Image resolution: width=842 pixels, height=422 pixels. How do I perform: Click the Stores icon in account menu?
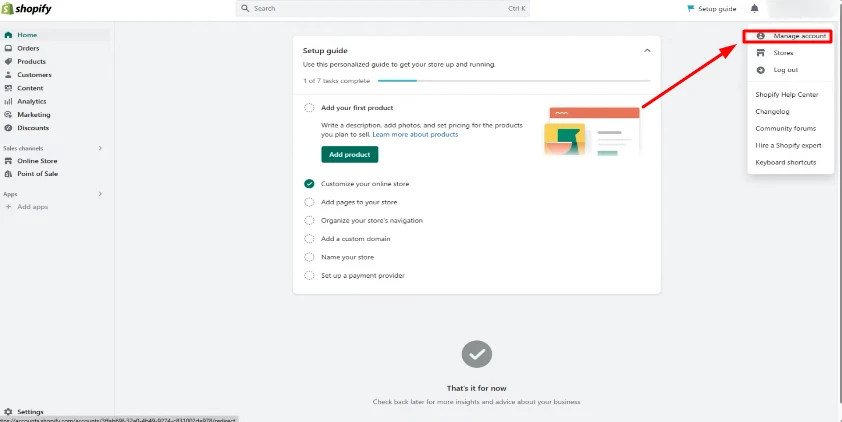(760, 53)
